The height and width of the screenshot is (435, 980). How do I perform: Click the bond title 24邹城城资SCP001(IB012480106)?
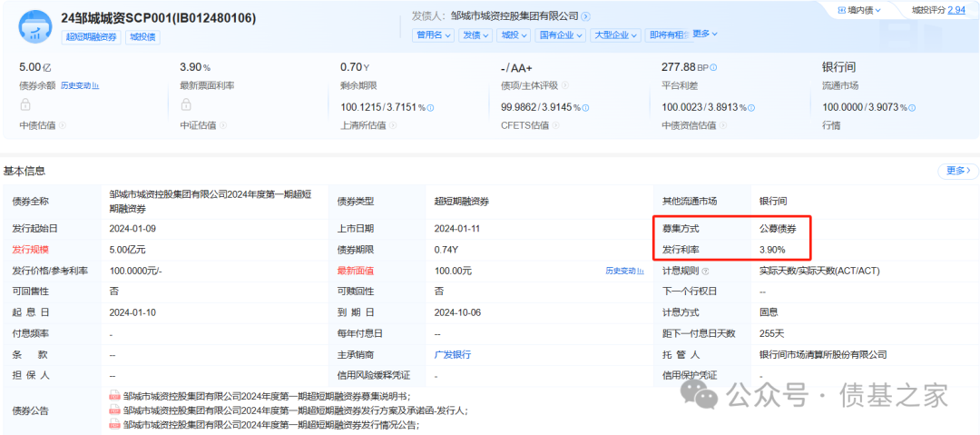tap(159, 18)
